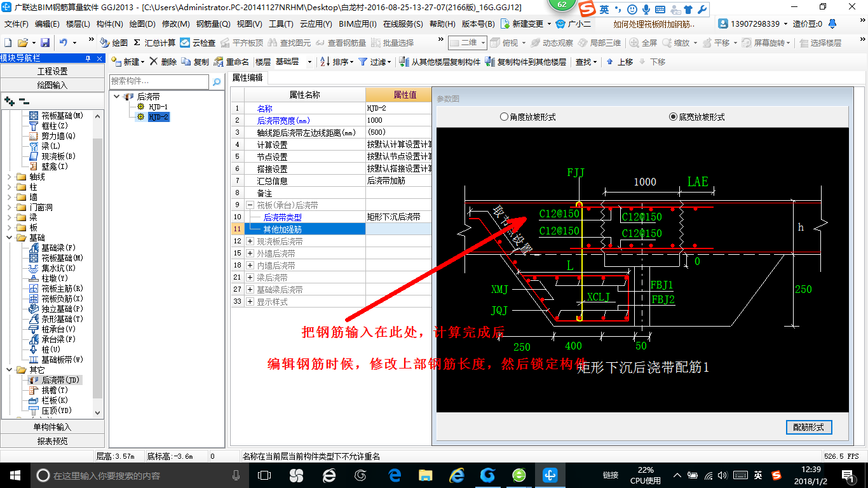Open the 文件(F) menu
Screen dimensions: 868x488
point(17,24)
